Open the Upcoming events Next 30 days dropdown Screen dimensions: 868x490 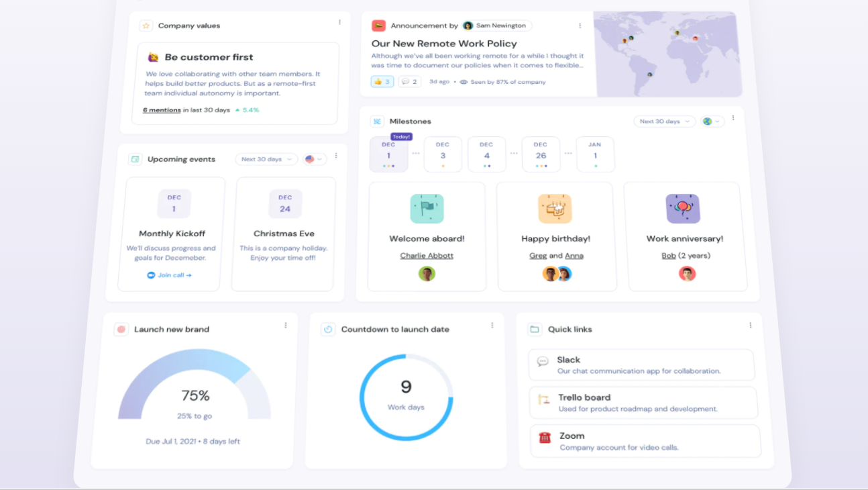[266, 159]
